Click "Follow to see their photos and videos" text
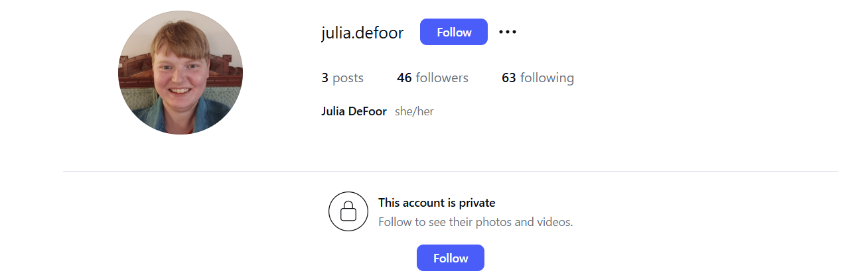This screenshot has width=868, height=279. [475, 222]
